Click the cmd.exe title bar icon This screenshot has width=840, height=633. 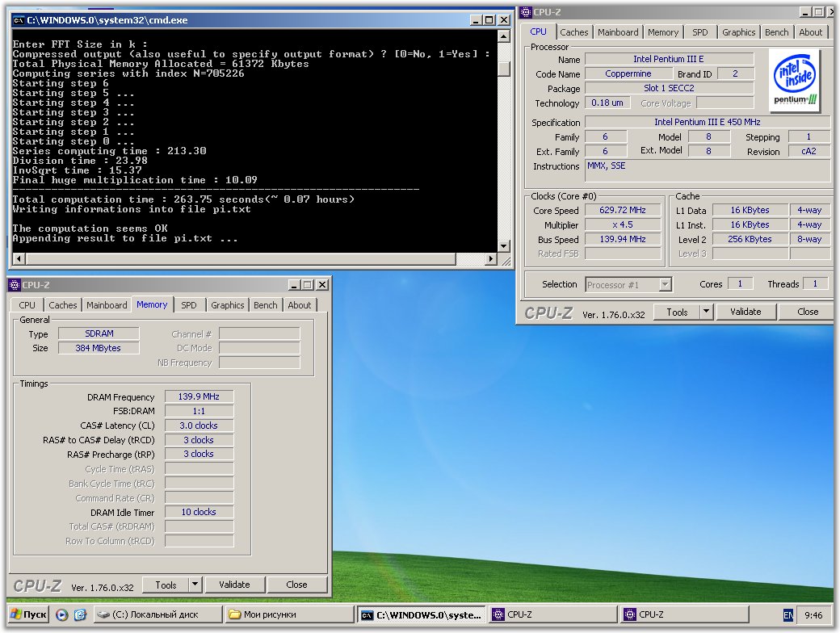click(19, 20)
